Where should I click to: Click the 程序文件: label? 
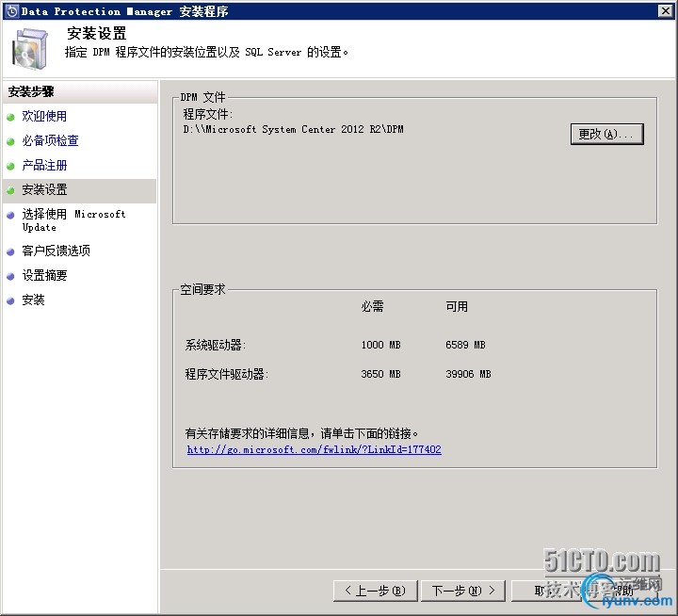[x=208, y=114]
